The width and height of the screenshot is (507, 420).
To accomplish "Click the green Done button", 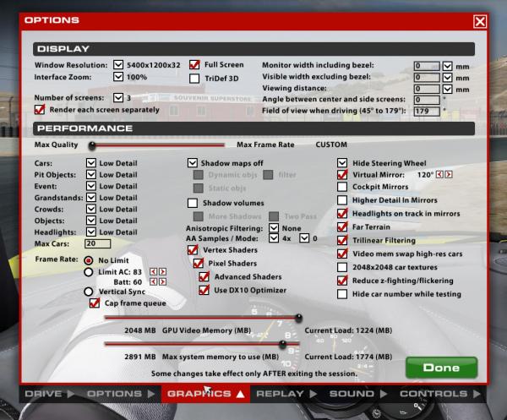I will [441, 368].
